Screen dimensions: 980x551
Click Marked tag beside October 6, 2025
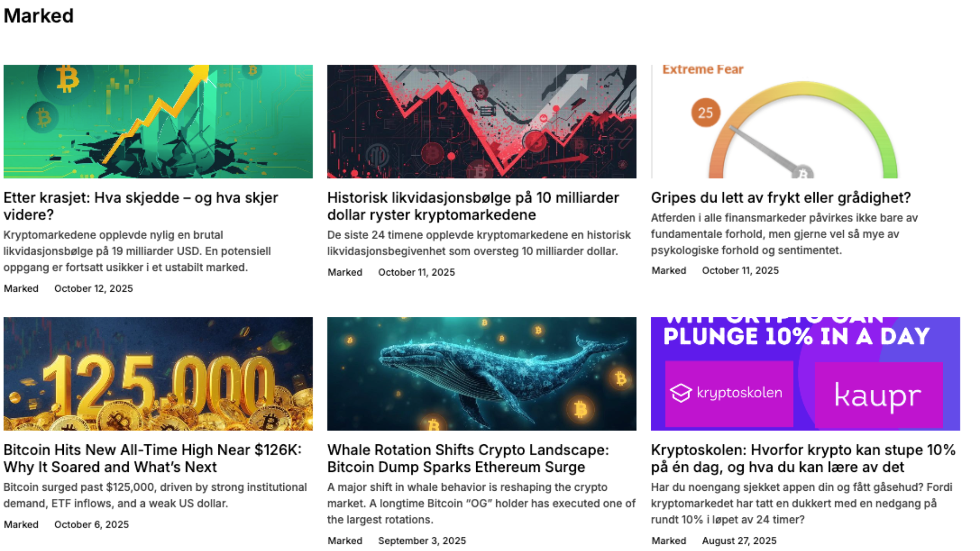point(21,524)
